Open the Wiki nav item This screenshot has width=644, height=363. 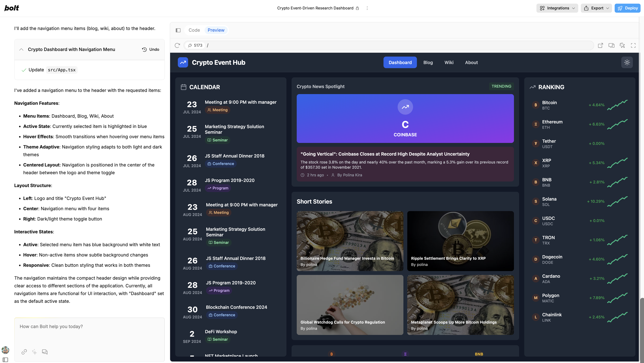click(449, 62)
